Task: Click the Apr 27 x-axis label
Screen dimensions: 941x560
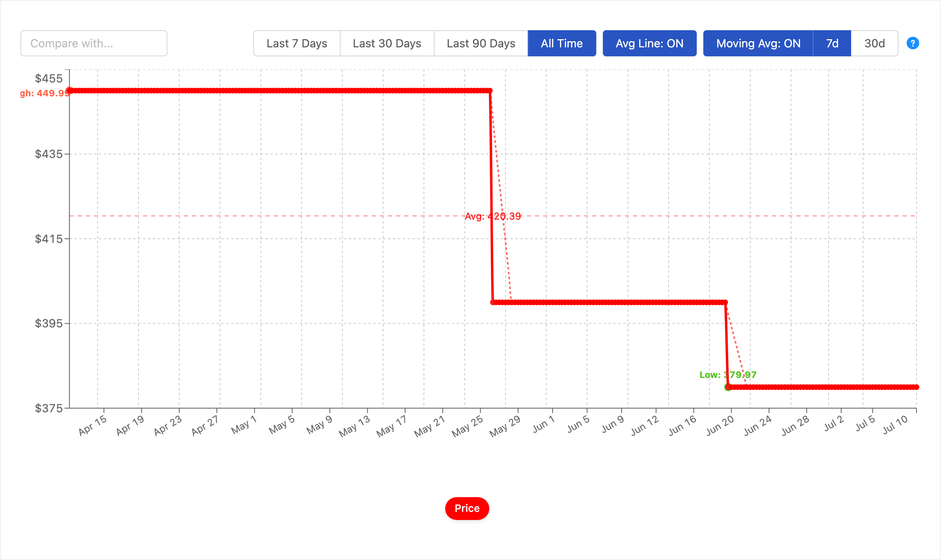Action: tap(205, 425)
